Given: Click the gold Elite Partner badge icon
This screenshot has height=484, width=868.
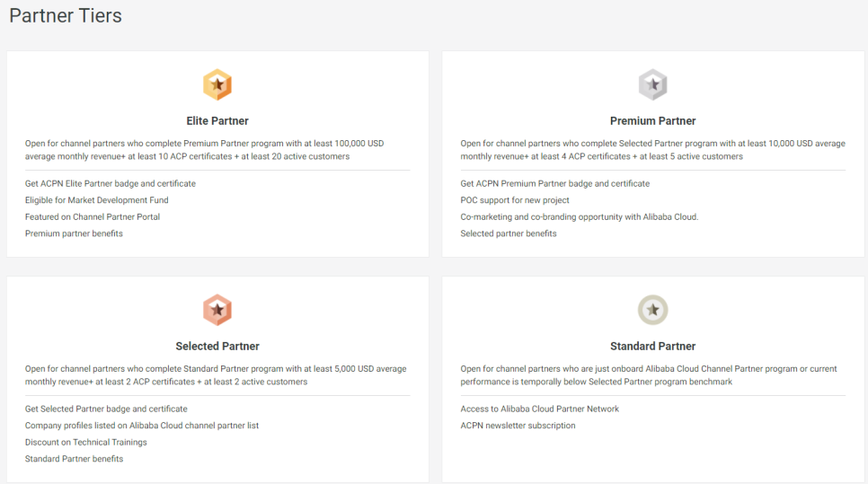Looking at the screenshot, I should point(217,85).
